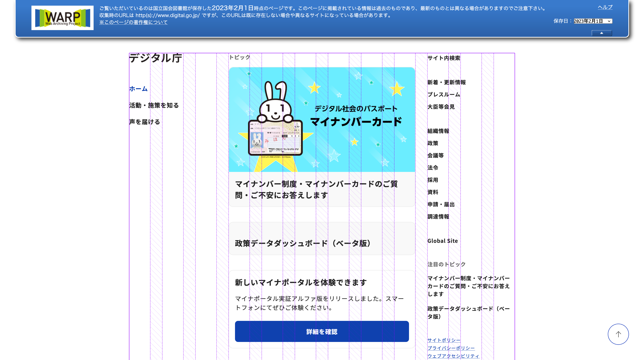This screenshot has height=360, width=644.
Task: Click the WARP Web Archiving Project logo
Action: point(62,18)
